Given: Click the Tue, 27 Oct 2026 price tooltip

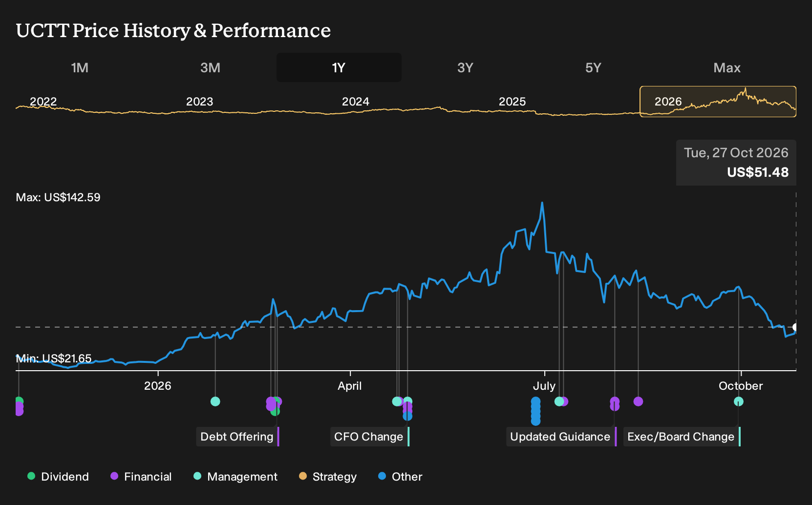Looking at the screenshot, I should [x=736, y=163].
